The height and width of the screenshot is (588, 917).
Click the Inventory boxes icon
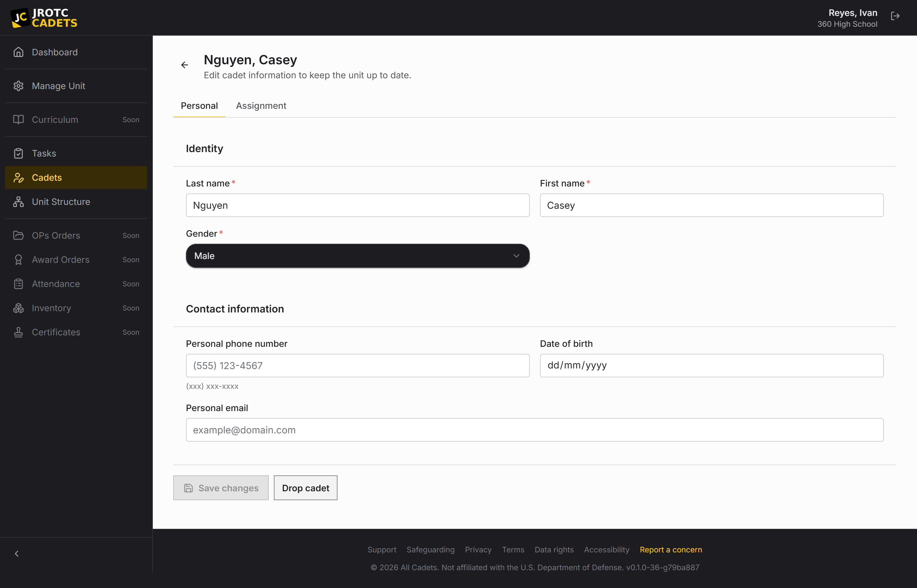pos(18,308)
